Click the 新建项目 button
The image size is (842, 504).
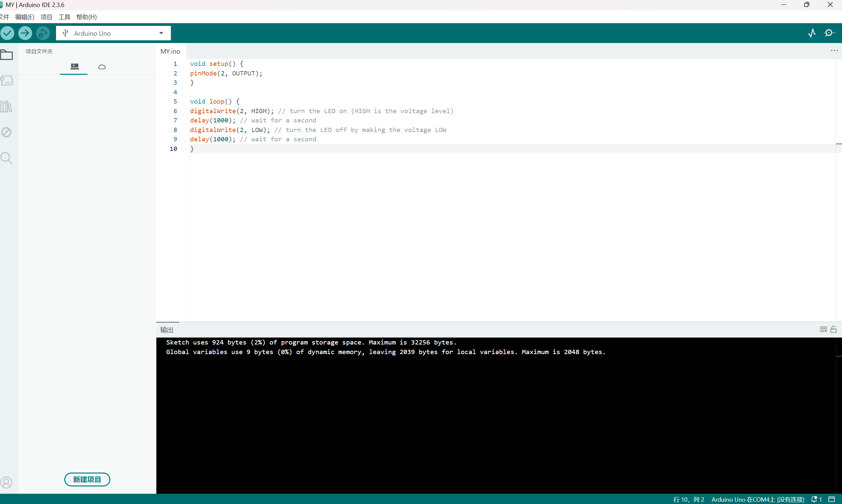coord(87,479)
